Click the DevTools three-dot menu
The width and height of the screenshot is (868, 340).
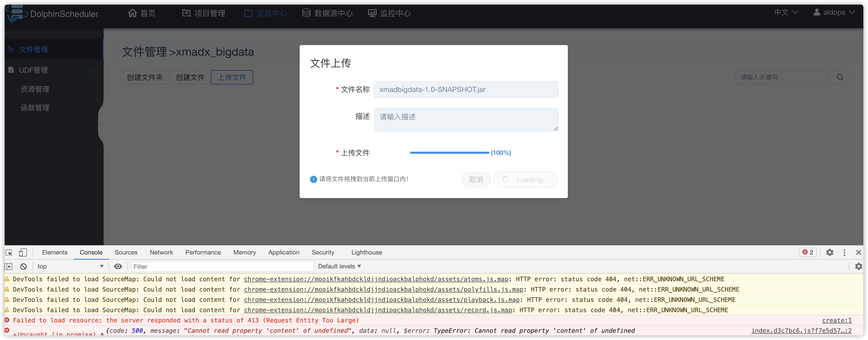(844, 252)
